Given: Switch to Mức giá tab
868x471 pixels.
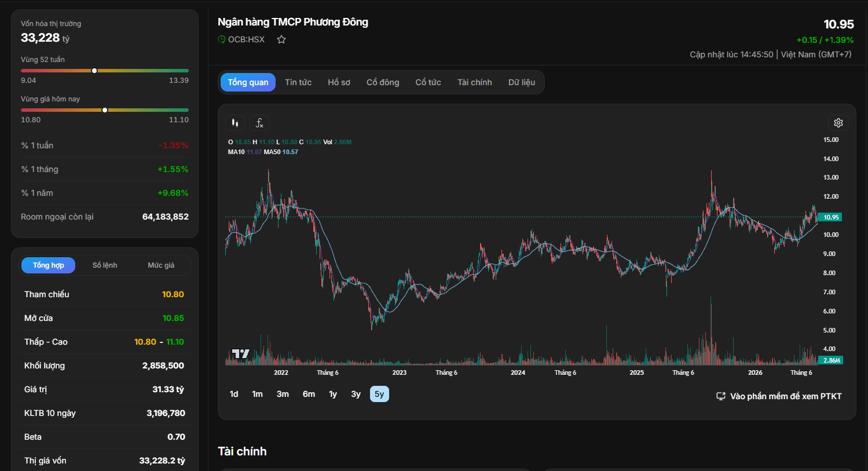Looking at the screenshot, I should (161, 265).
